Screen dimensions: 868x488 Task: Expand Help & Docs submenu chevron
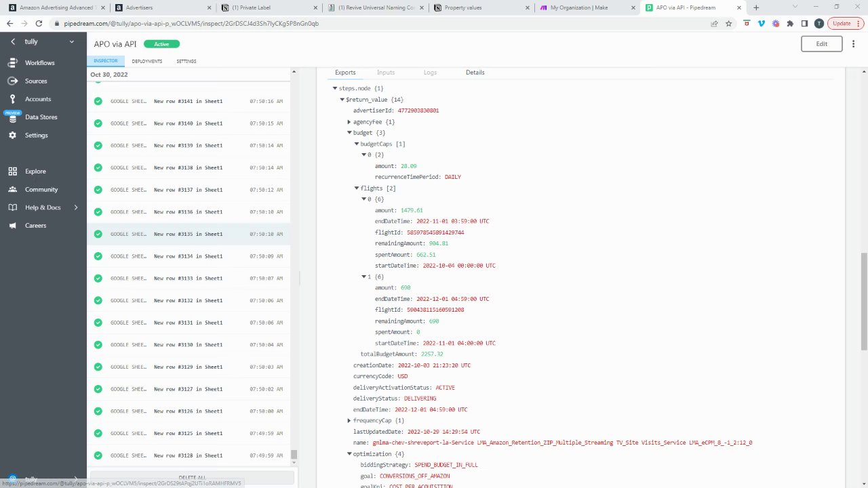[x=76, y=207]
